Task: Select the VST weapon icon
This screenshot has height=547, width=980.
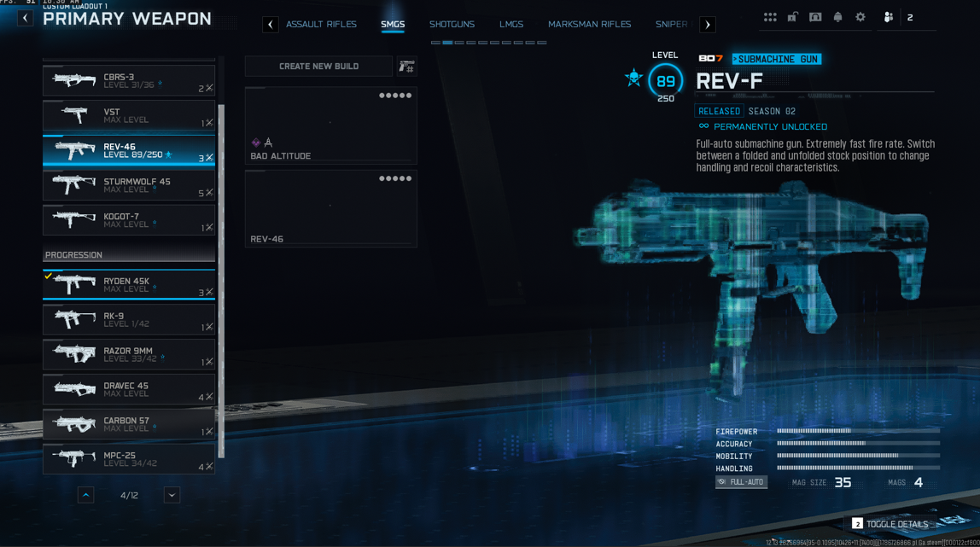Action: 73,115
